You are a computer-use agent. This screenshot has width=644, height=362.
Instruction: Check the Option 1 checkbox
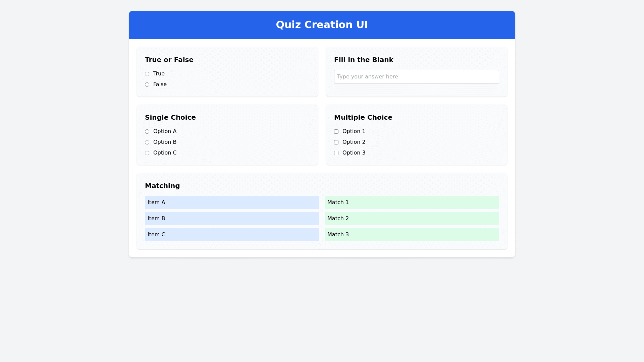336,131
